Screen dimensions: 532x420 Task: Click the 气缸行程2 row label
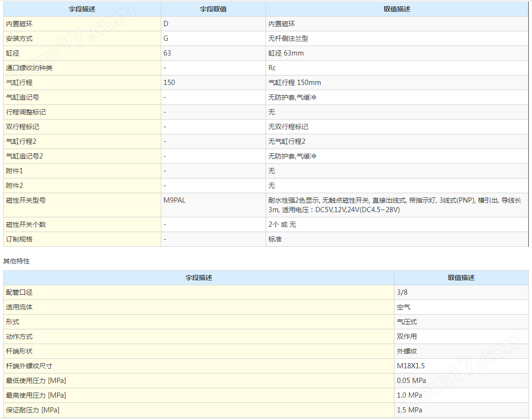[21, 141]
